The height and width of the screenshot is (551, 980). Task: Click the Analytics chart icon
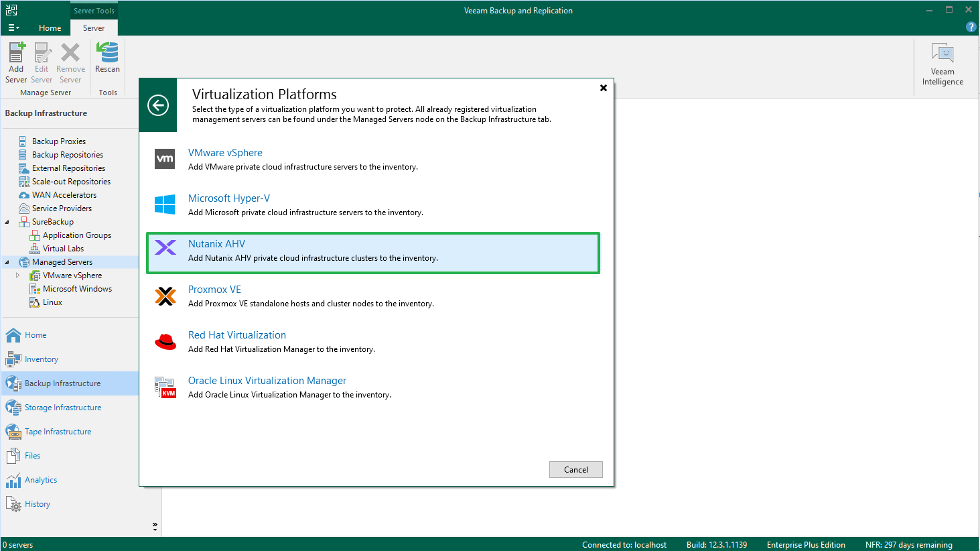pos(13,480)
